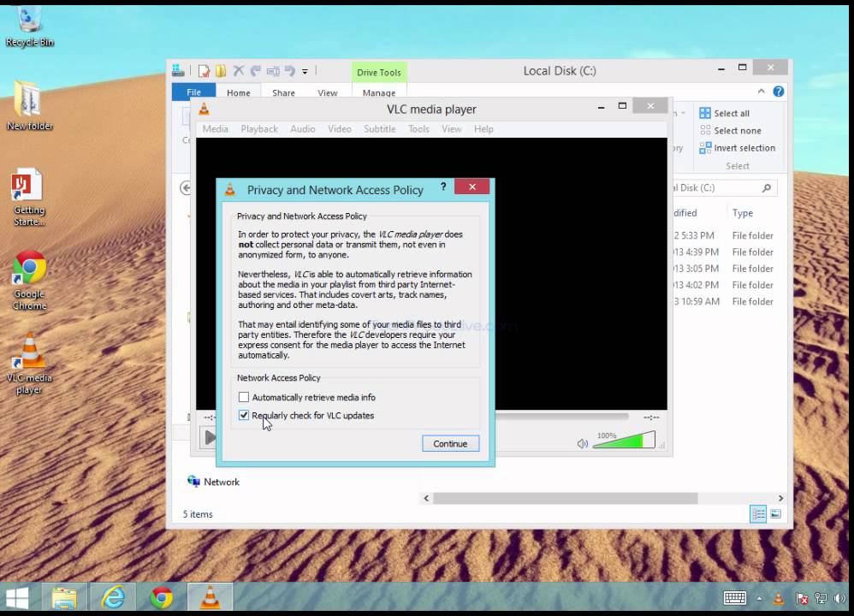Open the VLC Help menu
The image size is (854, 616).
point(483,129)
